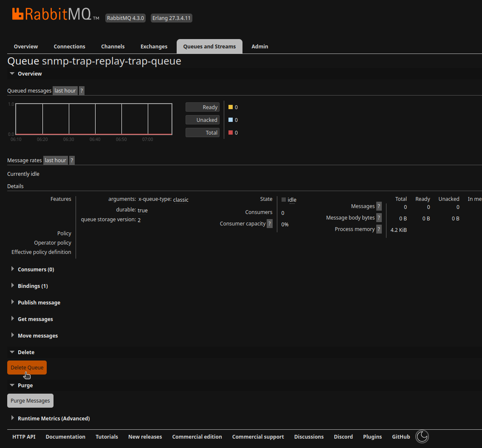
Task: Click the idle state label
Action: pos(292,200)
